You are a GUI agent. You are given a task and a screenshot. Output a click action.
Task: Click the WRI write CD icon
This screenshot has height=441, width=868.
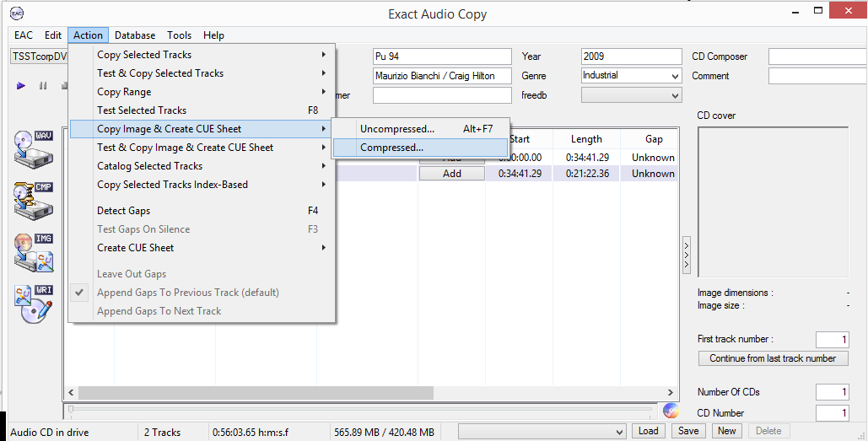(34, 304)
